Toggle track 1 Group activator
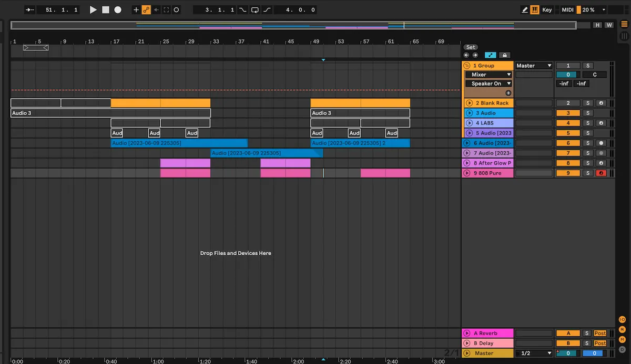This screenshot has width=631, height=364. pyautogui.click(x=568, y=66)
